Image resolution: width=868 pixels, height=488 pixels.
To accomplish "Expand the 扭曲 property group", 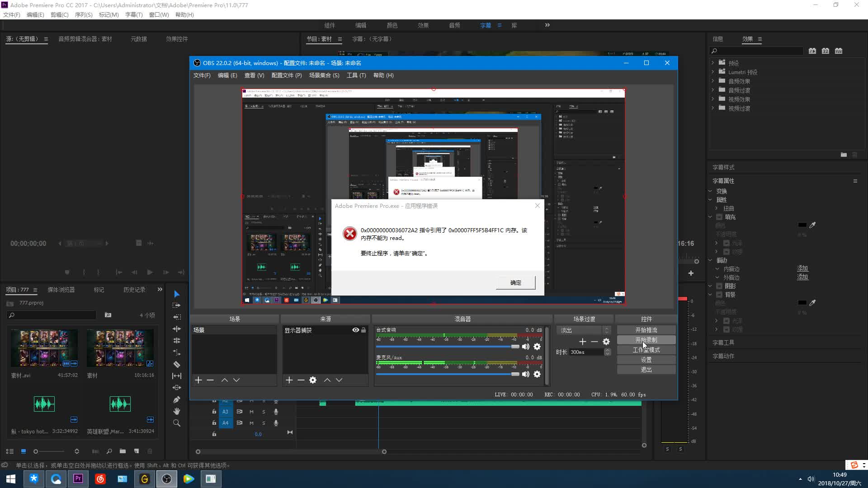I will pyautogui.click(x=717, y=208).
